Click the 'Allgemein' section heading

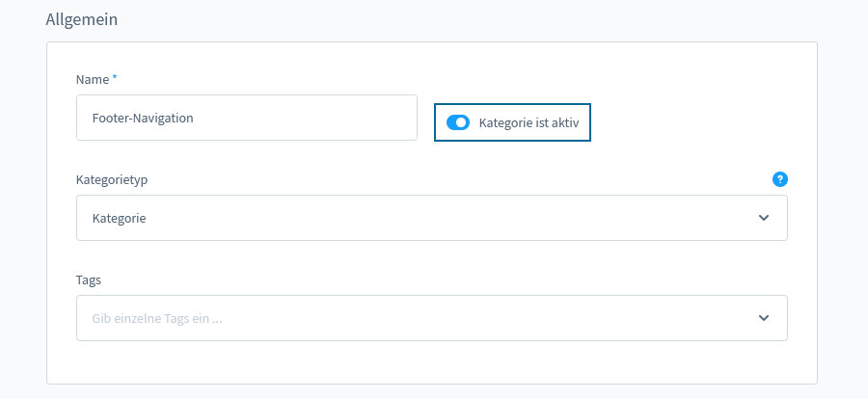coord(81,19)
